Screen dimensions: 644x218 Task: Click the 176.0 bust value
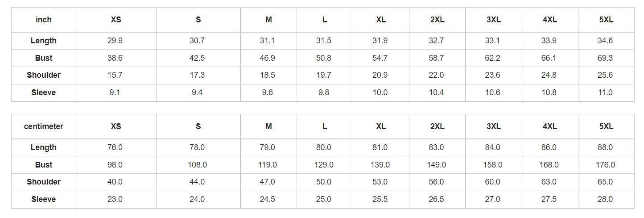tap(605, 165)
